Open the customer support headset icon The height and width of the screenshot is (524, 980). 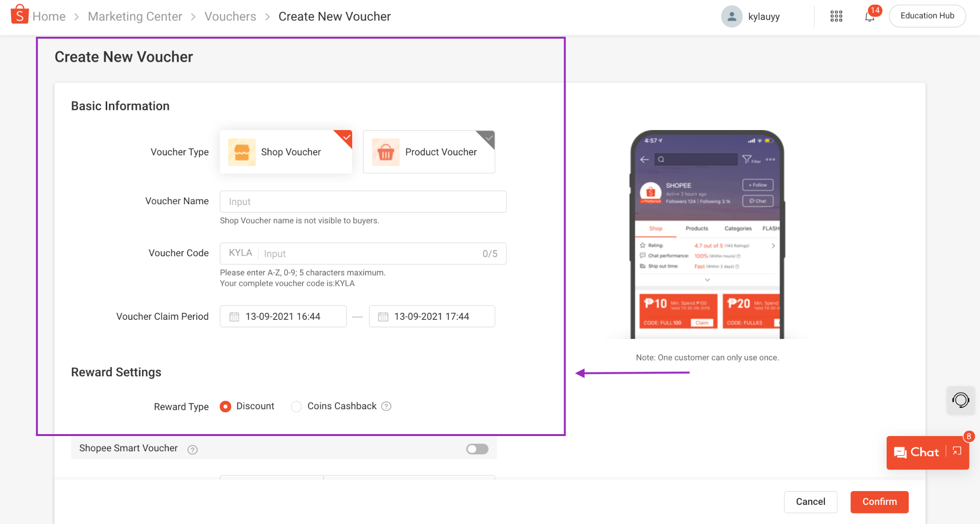(x=960, y=400)
